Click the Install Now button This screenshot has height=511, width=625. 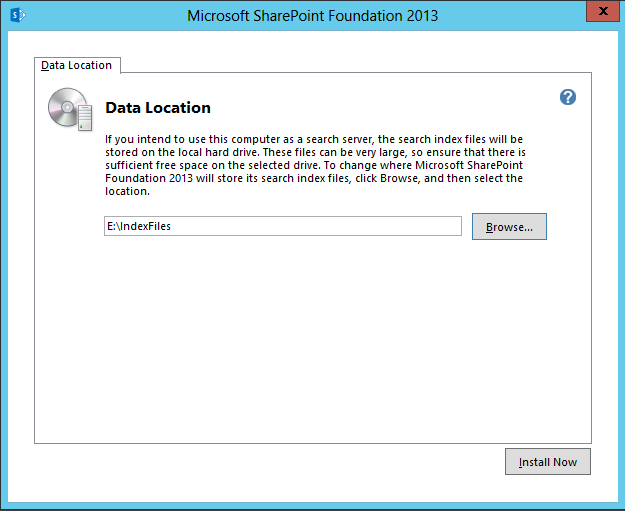[x=548, y=462]
